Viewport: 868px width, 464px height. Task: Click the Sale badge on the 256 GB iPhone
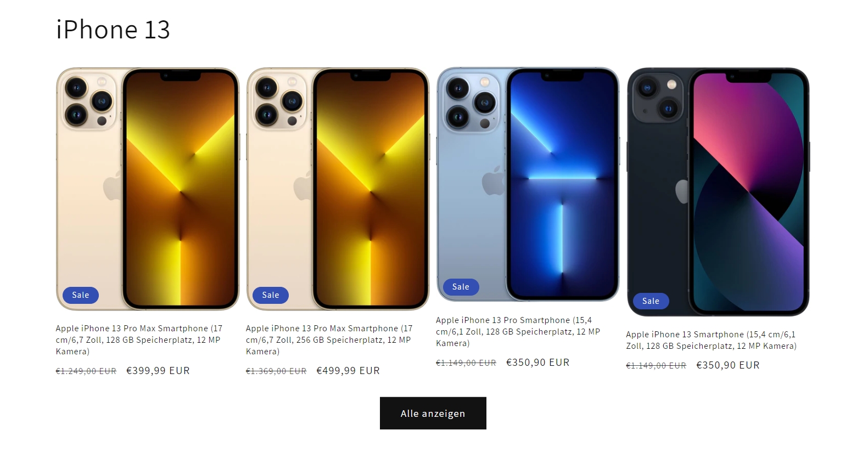[x=271, y=295]
